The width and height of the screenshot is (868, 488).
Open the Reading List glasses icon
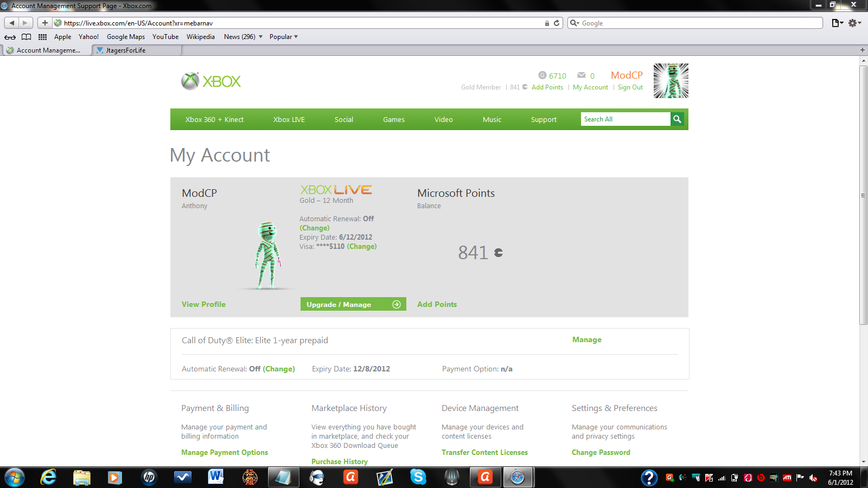click(10, 37)
